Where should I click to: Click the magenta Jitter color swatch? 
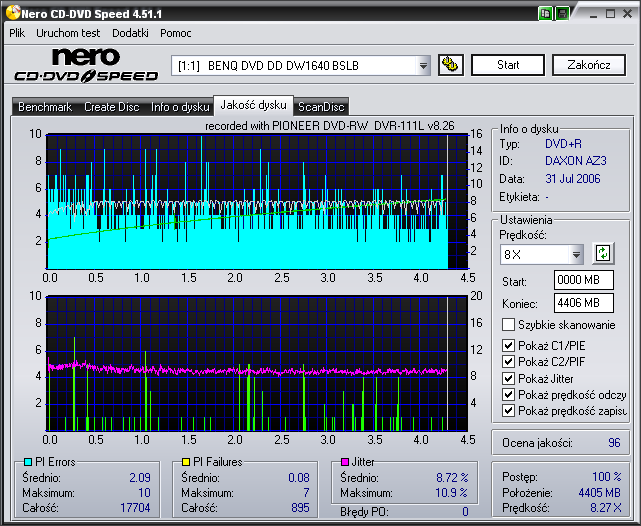[345, 462]
